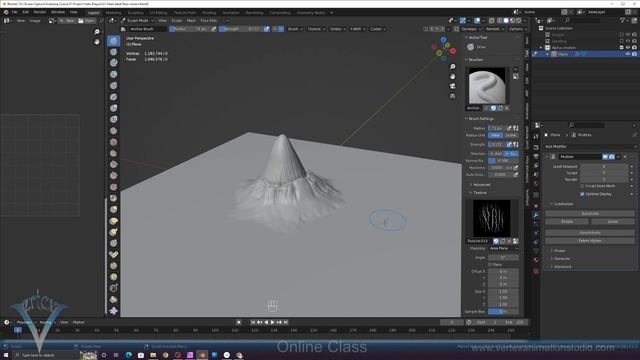Image resolution: width=640 pixels, height=360 pixels.
Task: Open the Texture popover in header
Action: (316, 29)
